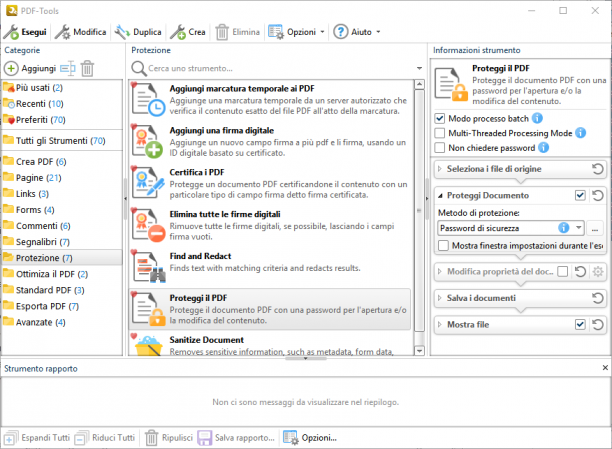This screenshot has width=612, height=449.
Task: Enable Non chiedere password checkbox
Action: coord(439,148)
